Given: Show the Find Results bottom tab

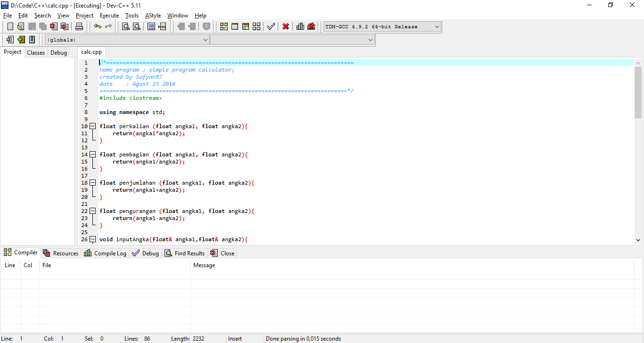Looking at the screenshot, I should click(185, 253).
